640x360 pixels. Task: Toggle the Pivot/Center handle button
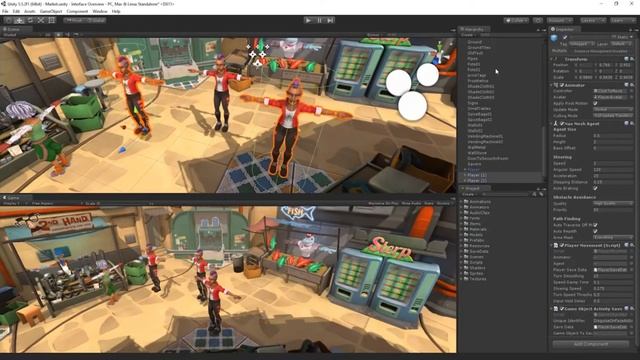click(x=74, y=20)
